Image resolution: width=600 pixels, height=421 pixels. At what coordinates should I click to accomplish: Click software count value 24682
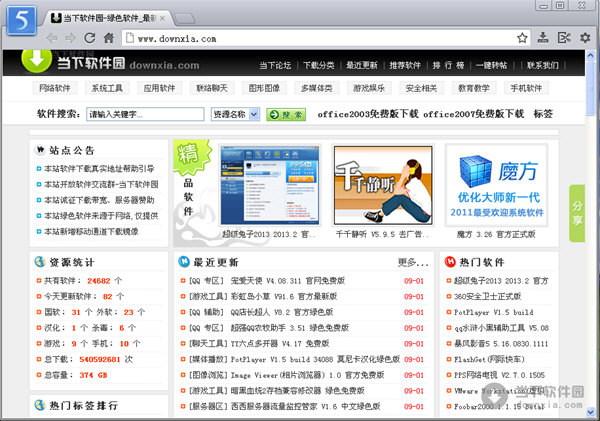pos(99,281)
